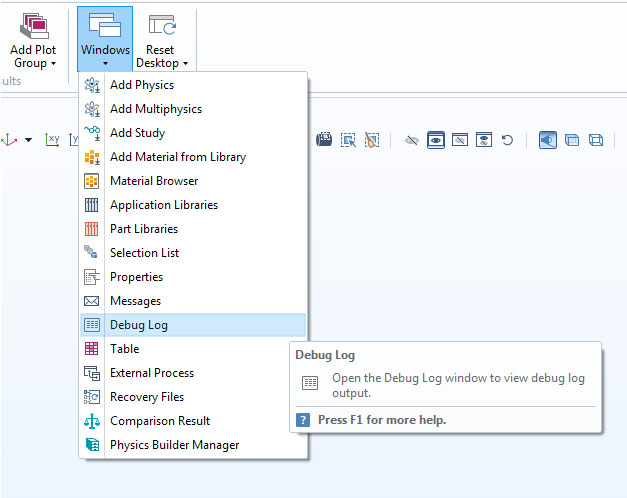Click the Messages envelope icon
The image size is (627, 498).
(92, 301)
